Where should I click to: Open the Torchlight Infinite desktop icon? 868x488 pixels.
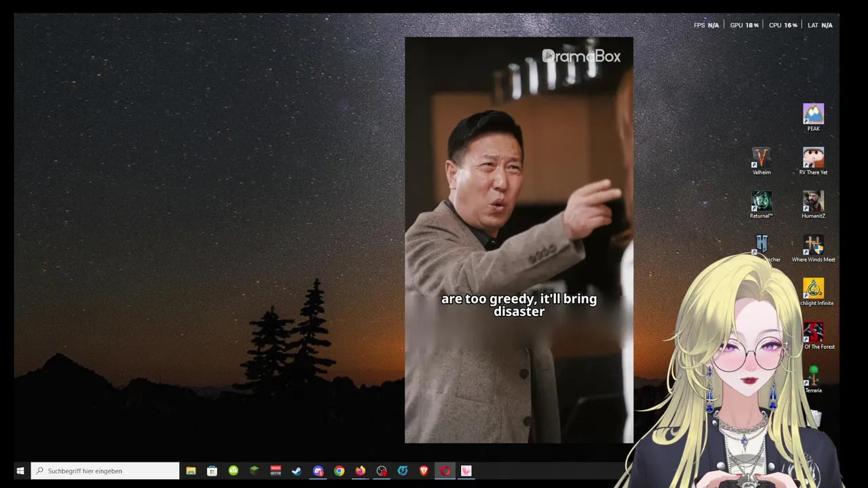814,292
